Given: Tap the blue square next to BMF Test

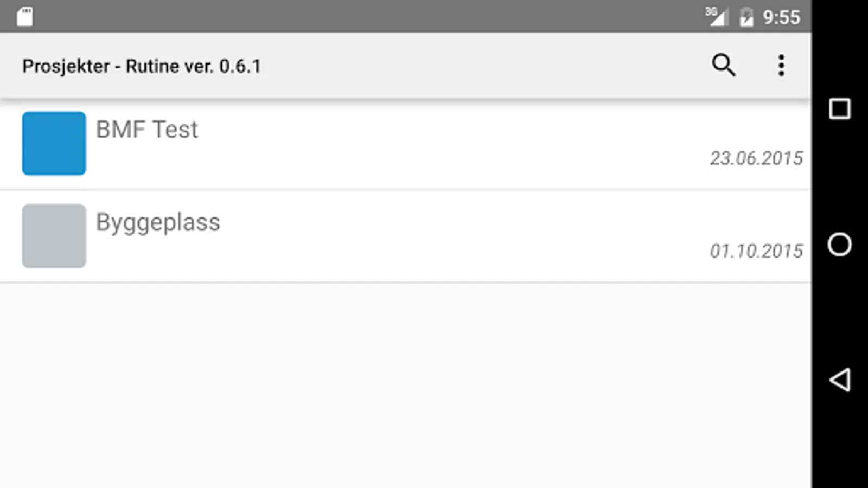Looking at the screenshot, I should click(53, 143).
